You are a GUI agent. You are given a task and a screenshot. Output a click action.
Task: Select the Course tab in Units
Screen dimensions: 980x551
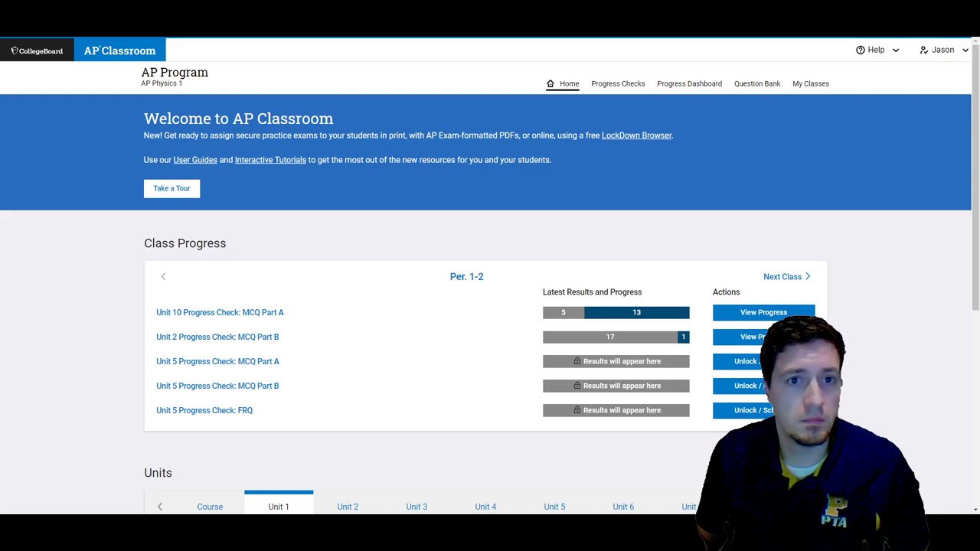pos(210,507)
